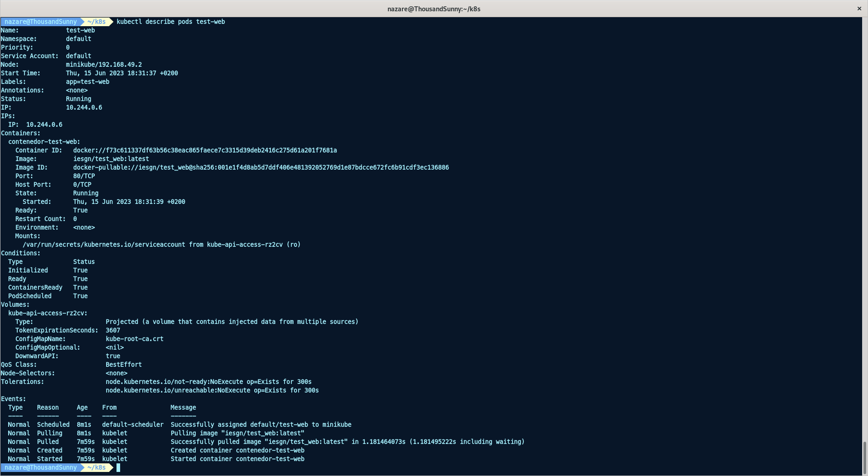868x476 pixels.
Task: Click the terminal cursor at the bottom prompt
Action: click(118, 467)
